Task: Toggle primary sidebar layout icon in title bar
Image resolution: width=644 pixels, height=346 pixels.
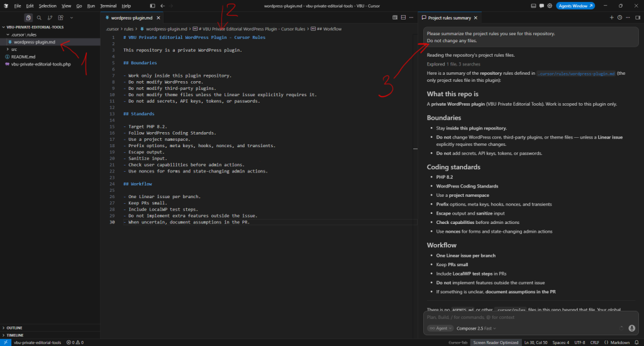Action: coord(152,6)
